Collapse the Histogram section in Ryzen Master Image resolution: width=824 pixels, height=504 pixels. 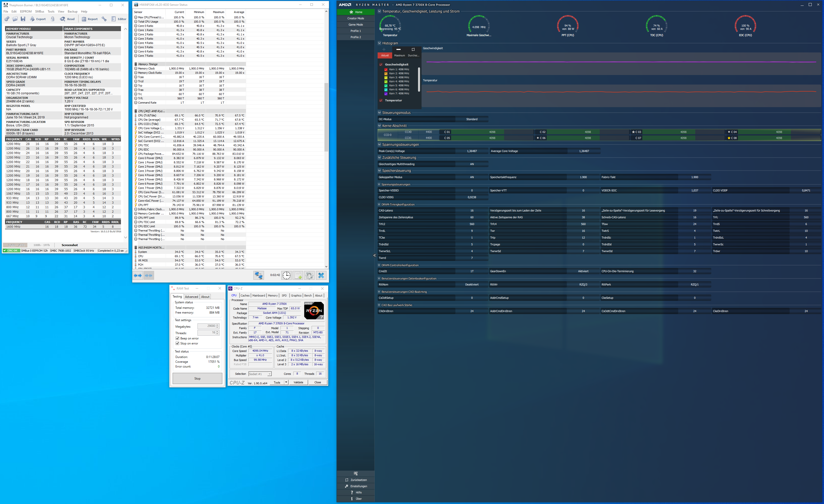pos(380,43)
